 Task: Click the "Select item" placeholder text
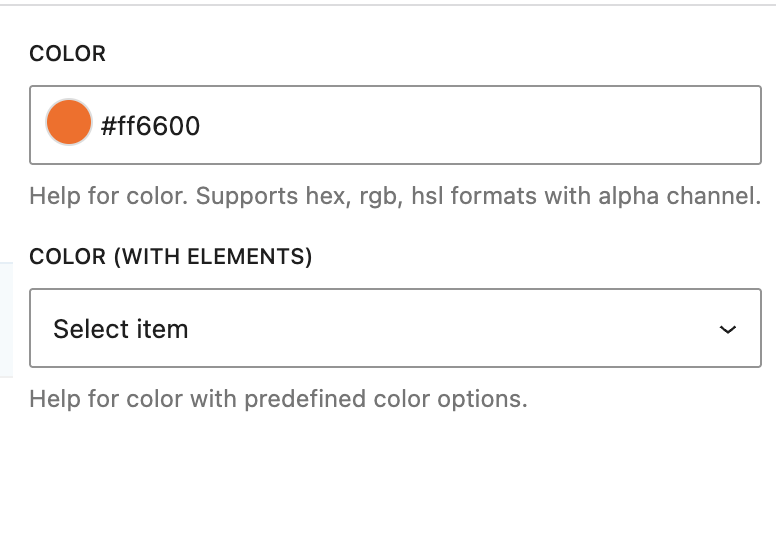click(x=120, y=329)
